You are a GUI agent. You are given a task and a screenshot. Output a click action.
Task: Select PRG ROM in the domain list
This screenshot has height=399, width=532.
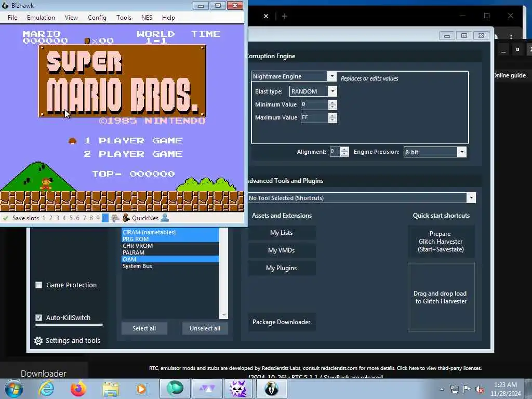[170, 239]
